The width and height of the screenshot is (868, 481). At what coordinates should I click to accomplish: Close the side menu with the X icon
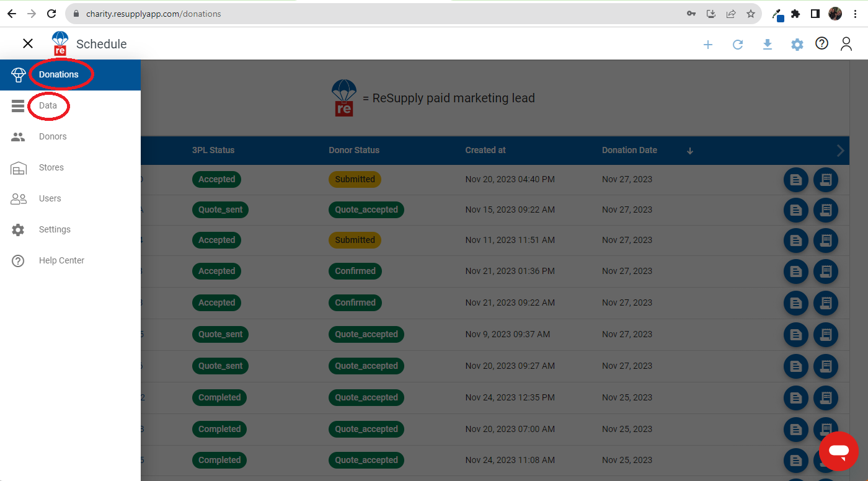click(x=28, y=43)
